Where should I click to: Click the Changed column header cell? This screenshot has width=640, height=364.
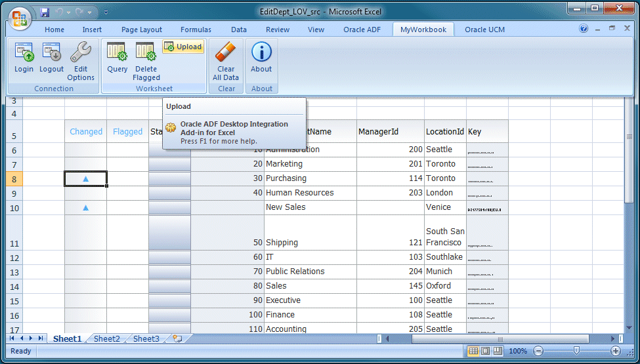86,131
